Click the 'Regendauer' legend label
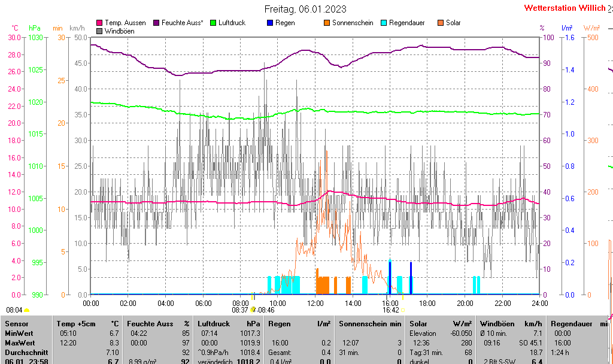This screenshot has width=613, height=364. [x=406, y=23]
